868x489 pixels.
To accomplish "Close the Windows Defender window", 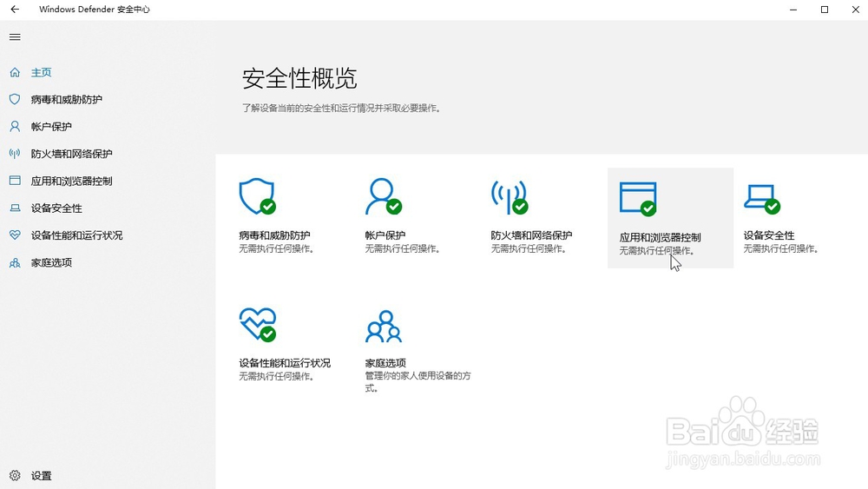I will coord(855,10).
